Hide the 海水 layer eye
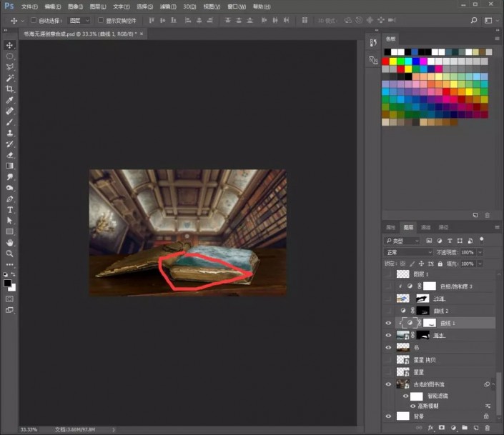 point(388,335)
